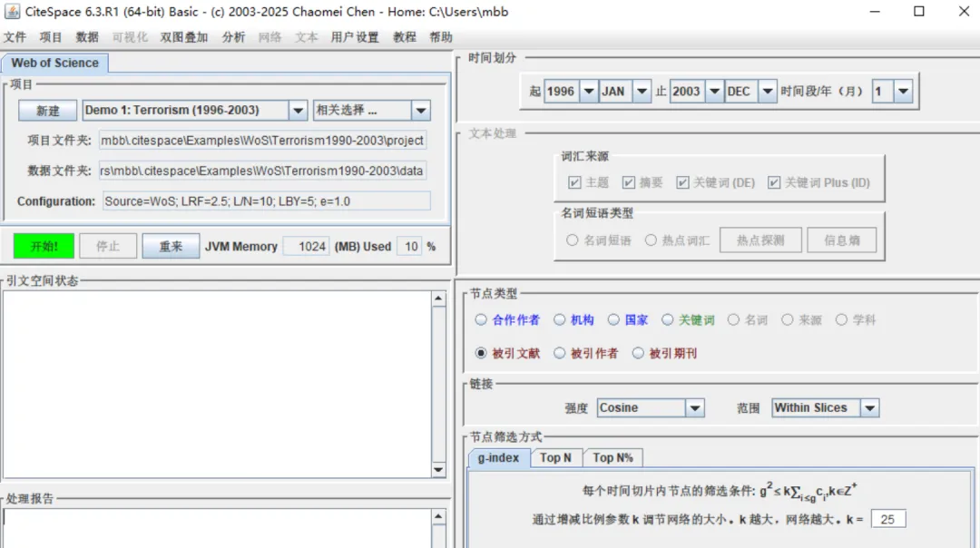
Task: Click the 信息熵 button
Action: (x=842, y=240)
